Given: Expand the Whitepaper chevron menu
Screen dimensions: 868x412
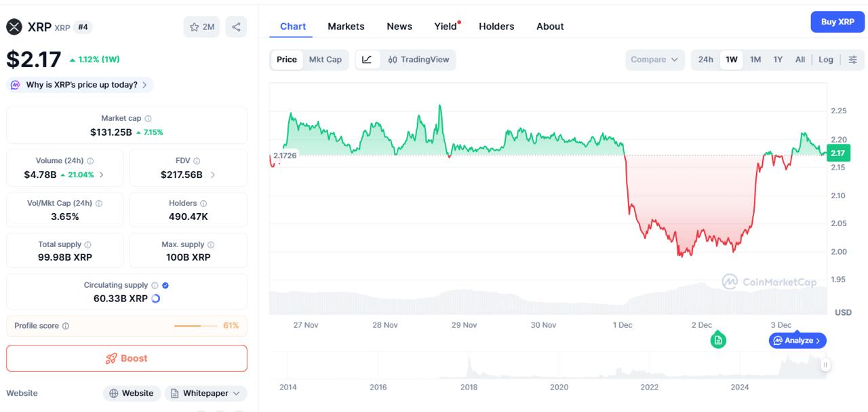Looking at the screenshot, I should [x=235, y=393].
